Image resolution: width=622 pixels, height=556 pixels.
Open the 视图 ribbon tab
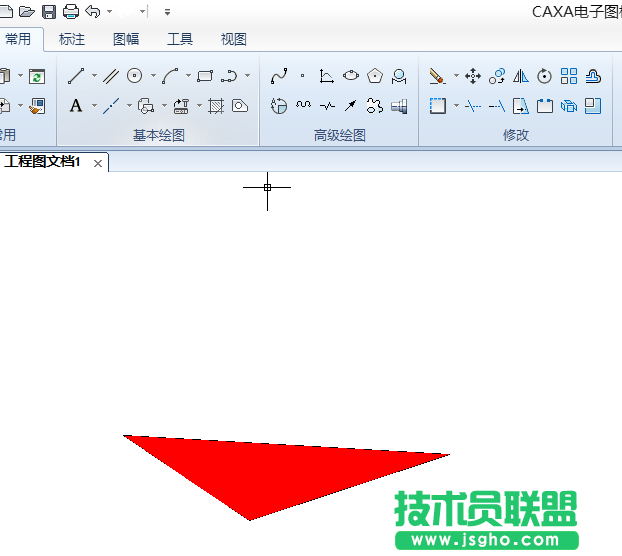234,39
